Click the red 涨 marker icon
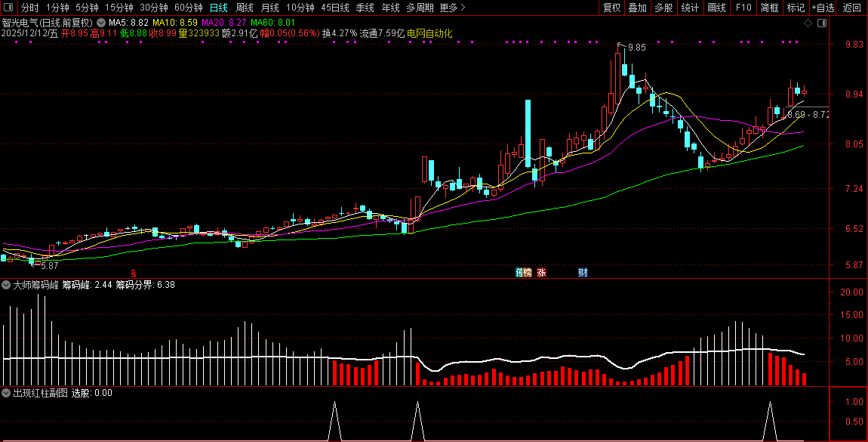The height and width of the screenshot is (442, 868). pos(541,273)
